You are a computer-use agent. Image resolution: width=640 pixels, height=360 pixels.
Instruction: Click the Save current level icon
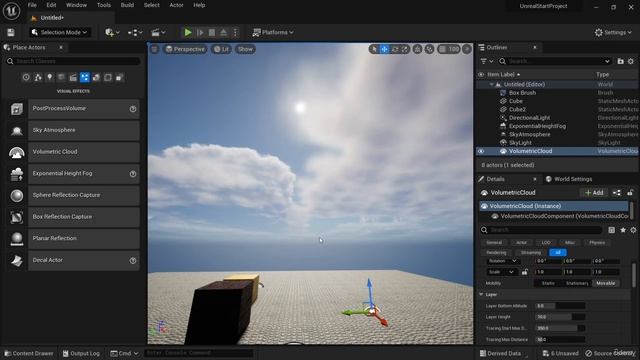pyautogui.click(x=11, y=32)
